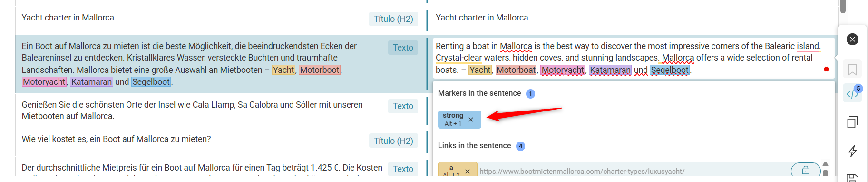Click the luxusyacht URL input field
This screenshot has width=868, height=182.
(633, 172)
